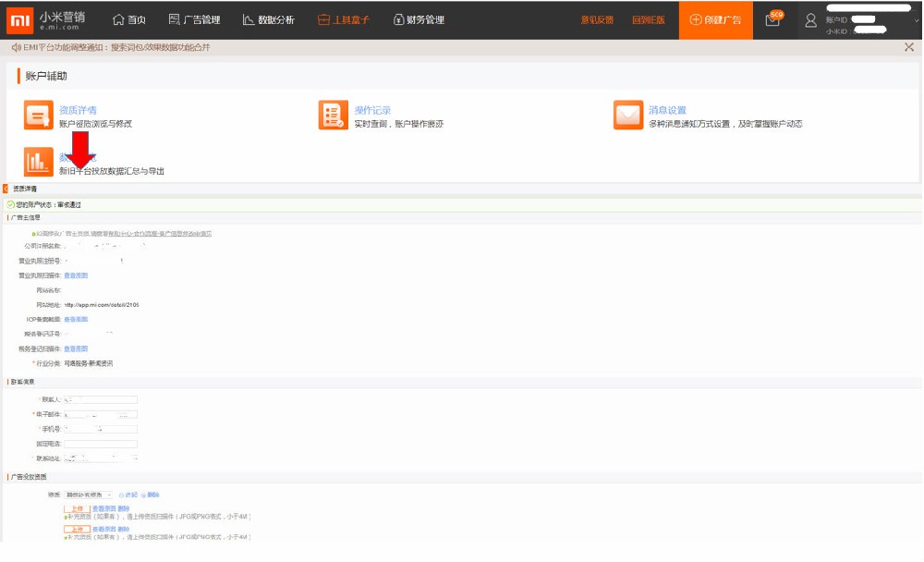Click the 意见反馈 link
The image size is (924, 562).
coord(597,20)
